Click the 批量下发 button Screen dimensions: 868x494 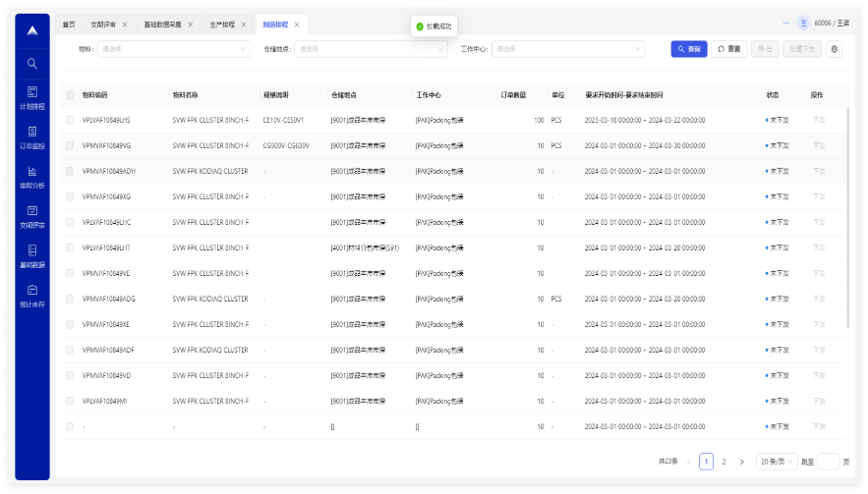pyautogui.click(x=801, y=49)
